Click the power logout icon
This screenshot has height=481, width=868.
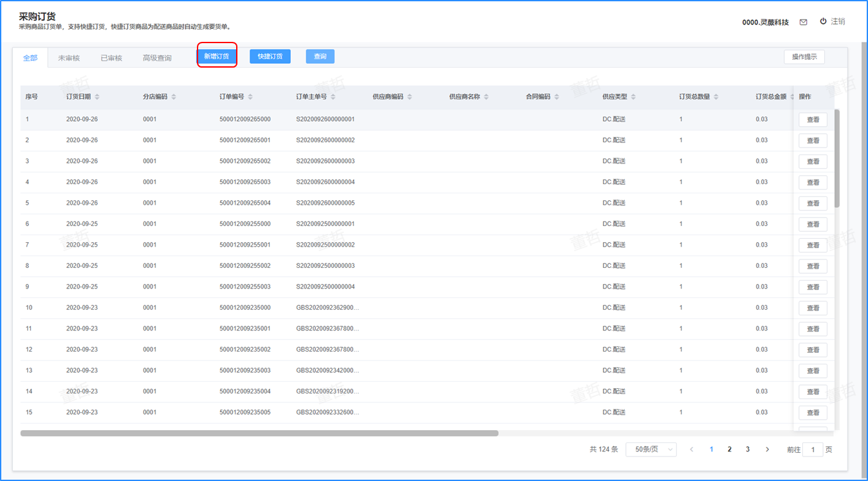pos(823,21)
